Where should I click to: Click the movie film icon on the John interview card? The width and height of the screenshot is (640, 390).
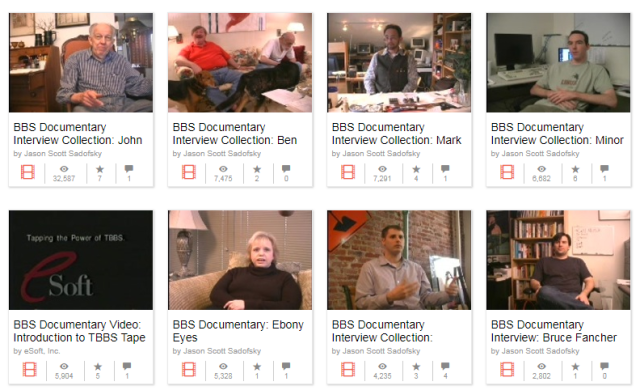28,172
